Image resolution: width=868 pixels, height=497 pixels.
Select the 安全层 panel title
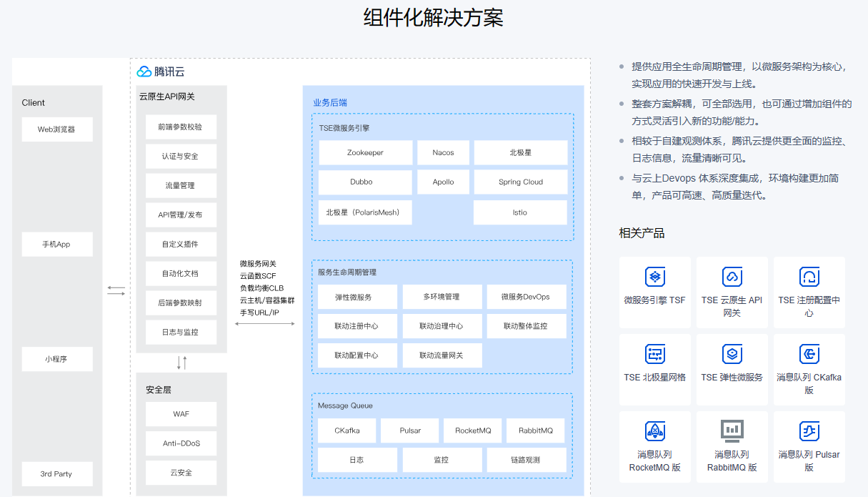(159, 390)
